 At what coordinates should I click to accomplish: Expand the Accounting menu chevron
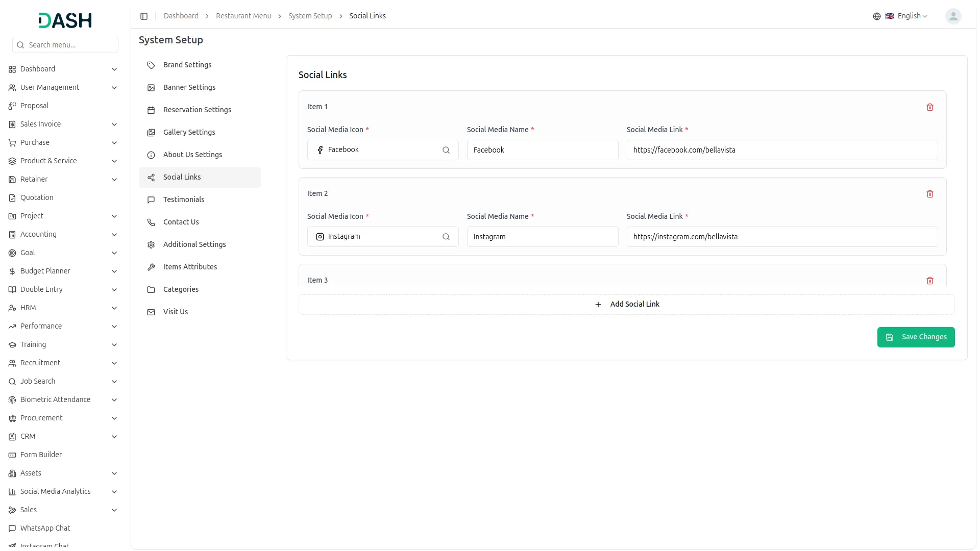click(x=114, y=235)
